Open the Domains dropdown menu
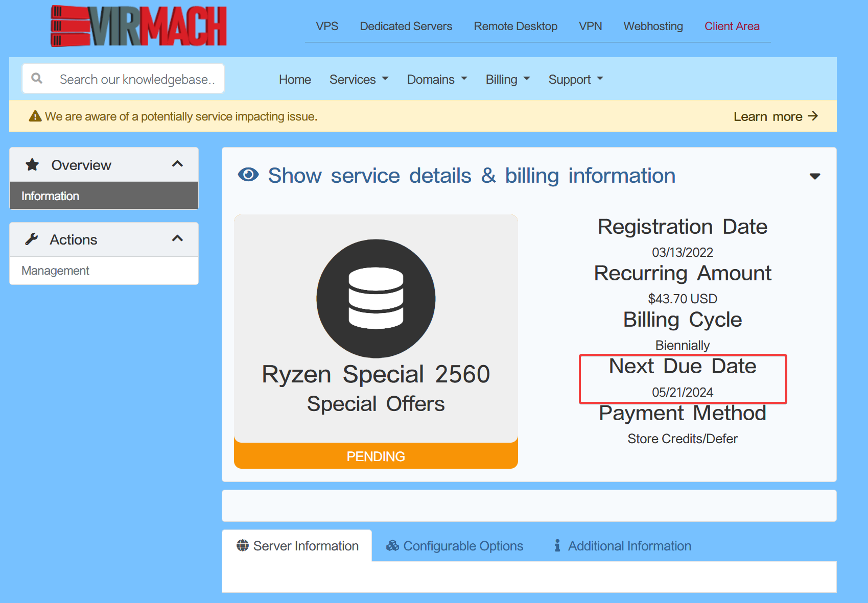This screenshot has width=868, height=603. pyautogui.click(x=437, y=80)
